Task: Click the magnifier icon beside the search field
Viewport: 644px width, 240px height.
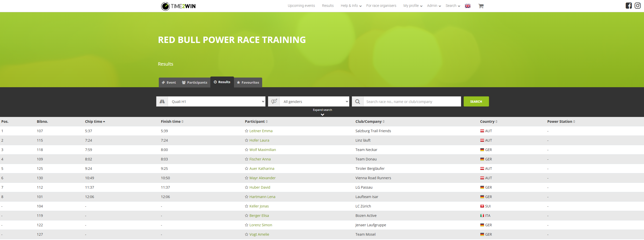Action: [358, 101]
